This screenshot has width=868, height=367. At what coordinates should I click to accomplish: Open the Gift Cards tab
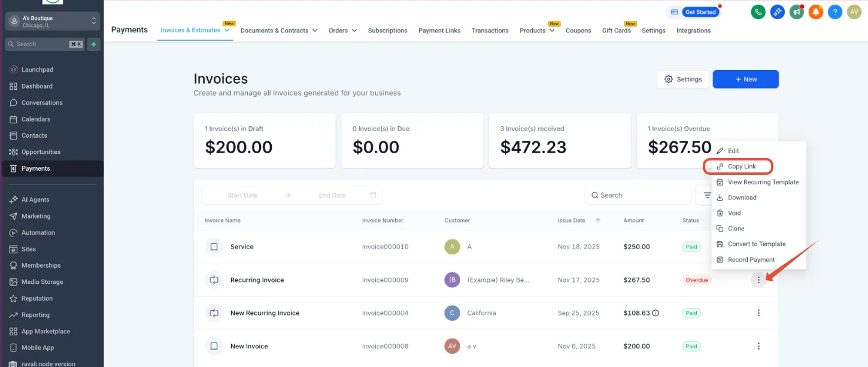tap(616, 31)
